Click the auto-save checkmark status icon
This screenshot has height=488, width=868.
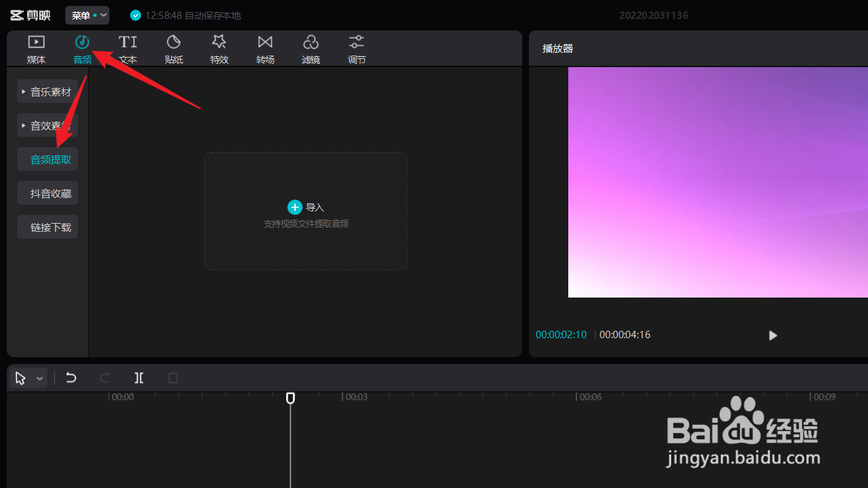coord(136,15)
